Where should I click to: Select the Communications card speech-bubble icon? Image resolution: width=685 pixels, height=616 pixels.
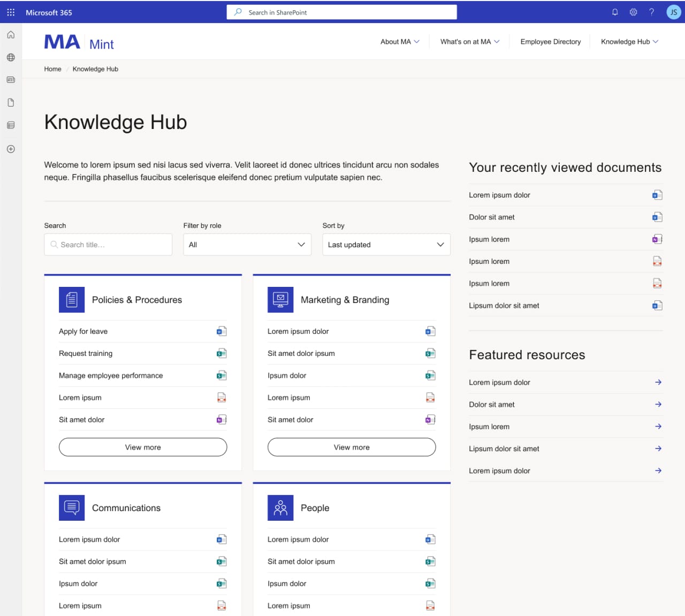pos(72,507)
